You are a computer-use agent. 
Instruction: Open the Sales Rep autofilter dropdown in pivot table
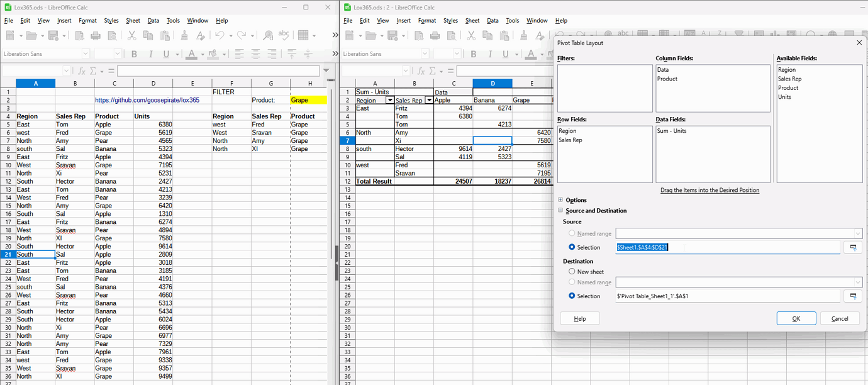[x=430, y=99]
